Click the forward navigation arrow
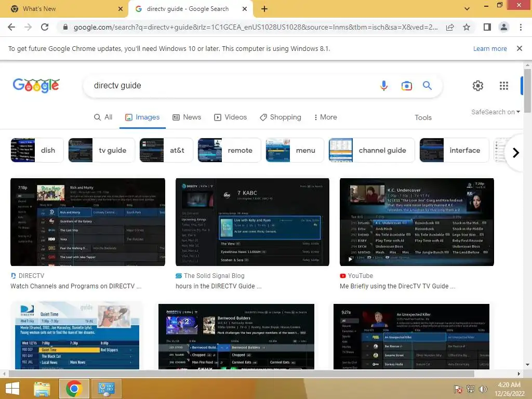This screenshot has height=399, width=532. click(x=28, y=27)
